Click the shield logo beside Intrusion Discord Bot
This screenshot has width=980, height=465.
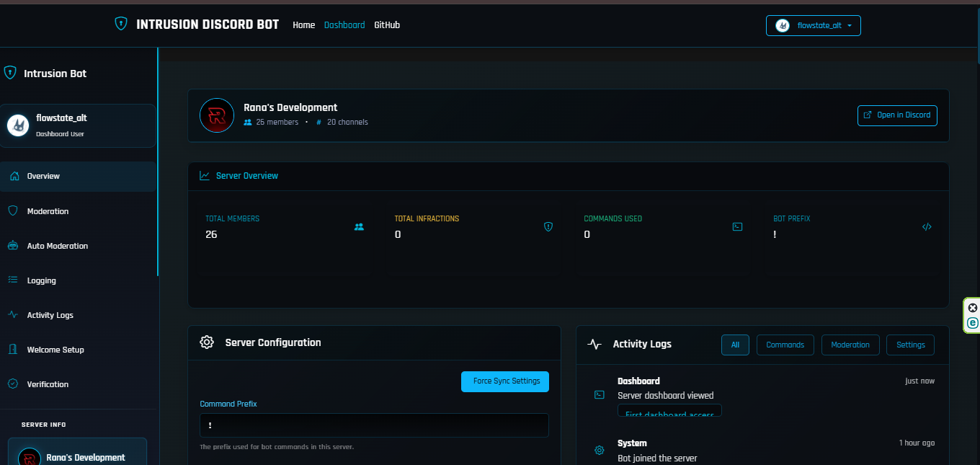(121, 24)
